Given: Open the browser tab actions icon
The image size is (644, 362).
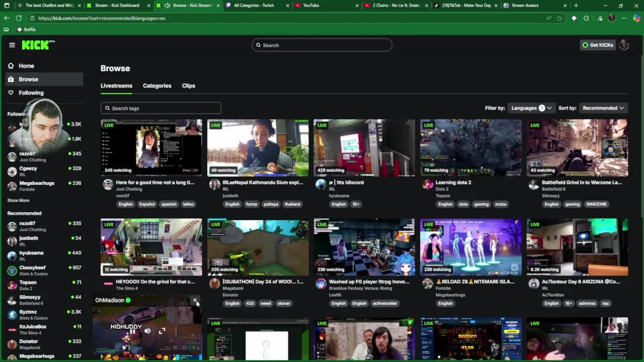Looking at the screenshot, I should pyautogui.click(x=7, y=6).
